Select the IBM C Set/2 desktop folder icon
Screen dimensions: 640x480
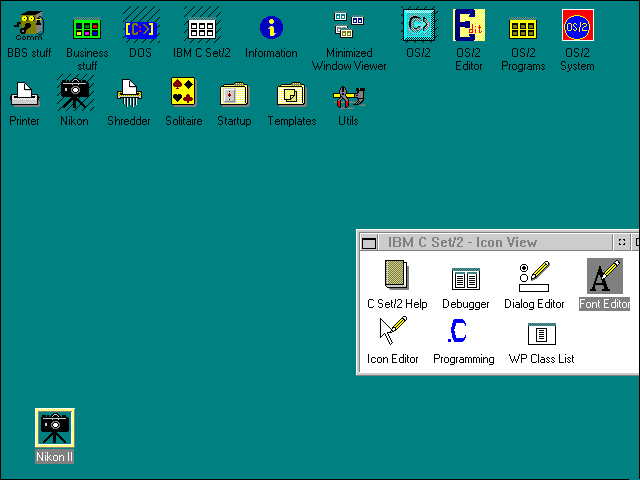click(x=202, y=29)
